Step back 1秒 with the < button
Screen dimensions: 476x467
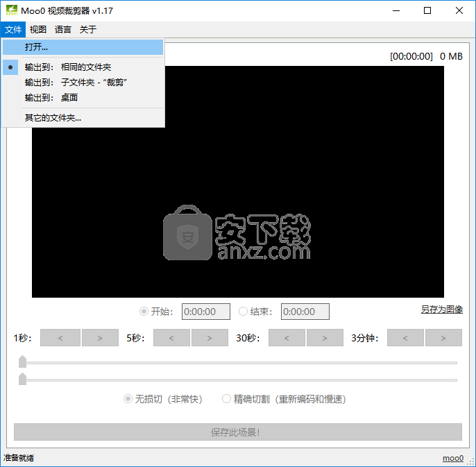point(60,338)
